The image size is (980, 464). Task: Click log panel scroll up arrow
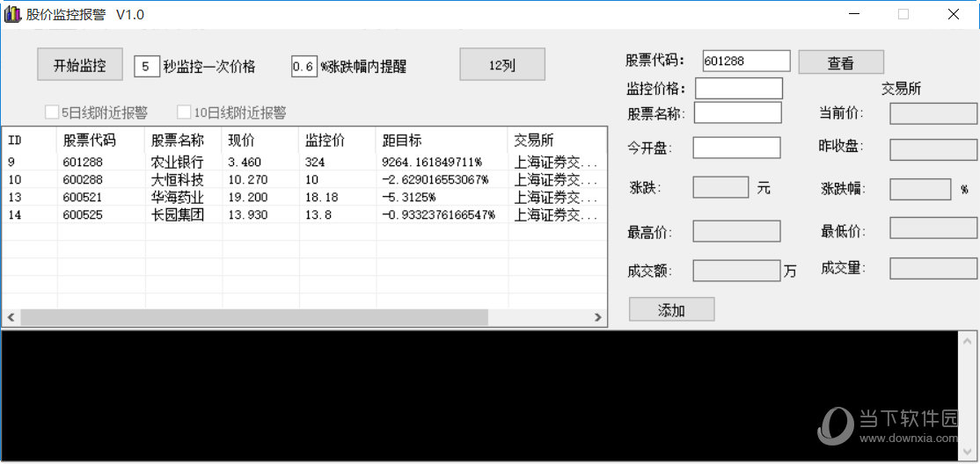tap(966, 340)
